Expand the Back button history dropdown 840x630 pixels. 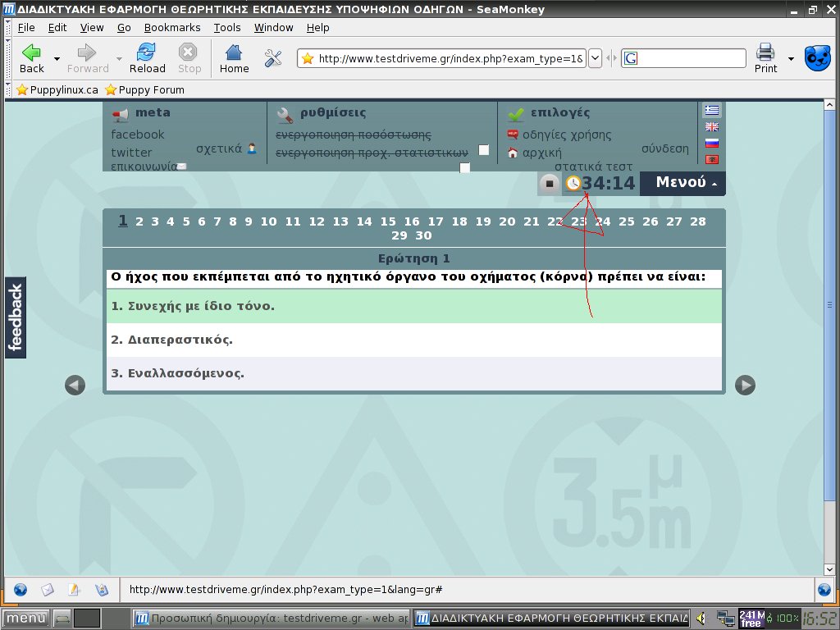[57, 58]
